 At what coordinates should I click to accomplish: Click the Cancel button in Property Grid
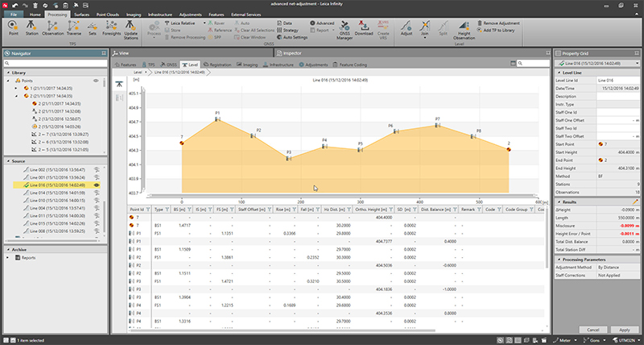[593, 330]
